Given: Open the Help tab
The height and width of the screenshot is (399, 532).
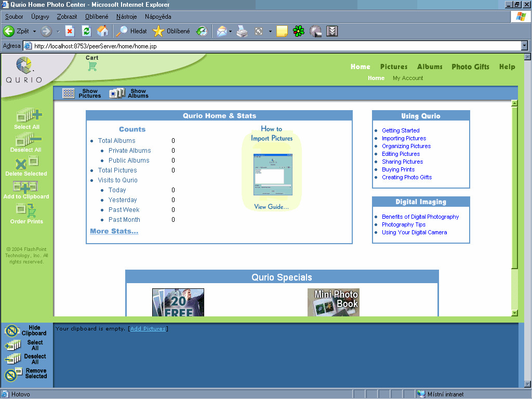Looking at the screenshot, I should pyautogui.click(x=507, y=67).
